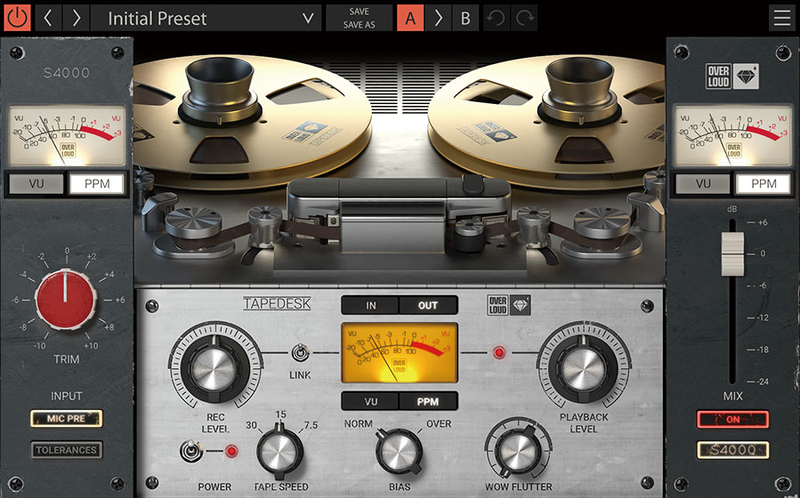Click the Overloud logo at top right

coord(732,77)
